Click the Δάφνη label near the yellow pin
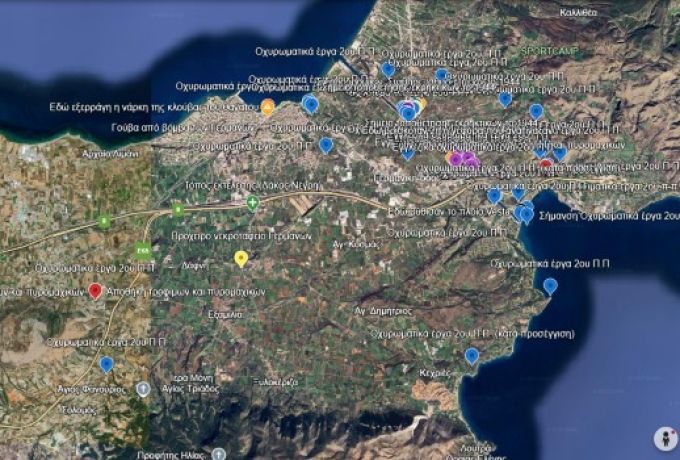 pos(194,266)
